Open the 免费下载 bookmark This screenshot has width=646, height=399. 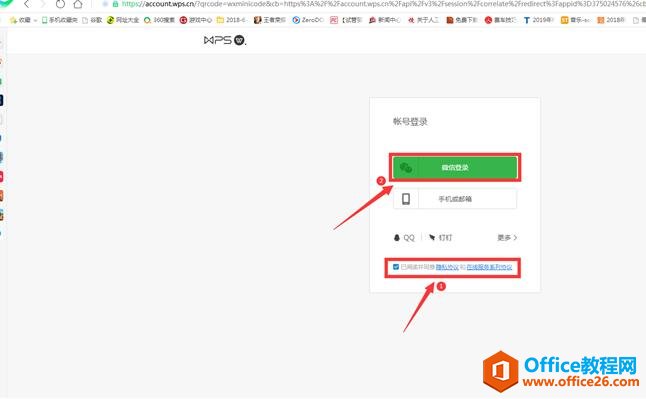(461, 20)
